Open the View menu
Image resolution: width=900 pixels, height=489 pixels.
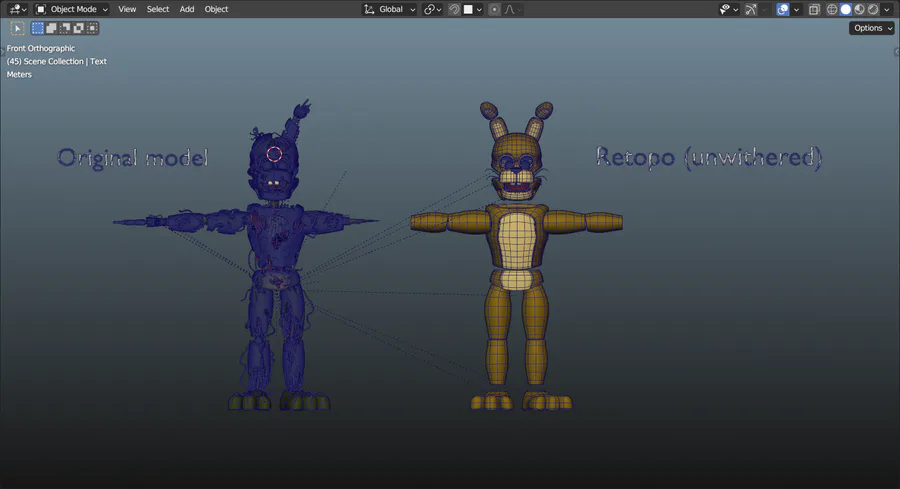[x=127, y=9]
